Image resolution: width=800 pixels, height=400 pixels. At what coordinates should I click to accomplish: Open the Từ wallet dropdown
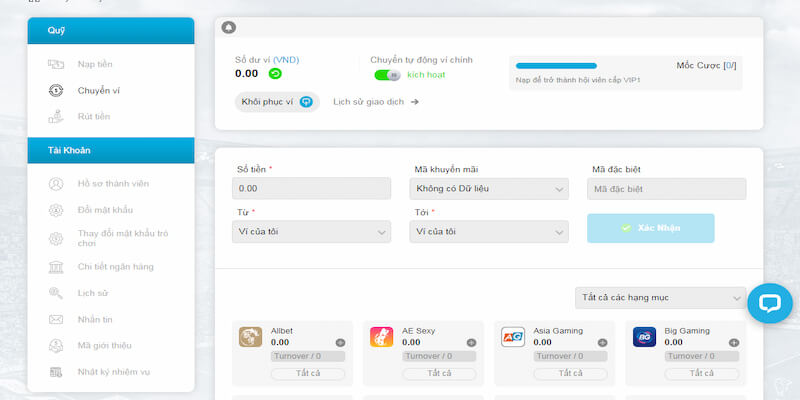click(x=311, y=231)
